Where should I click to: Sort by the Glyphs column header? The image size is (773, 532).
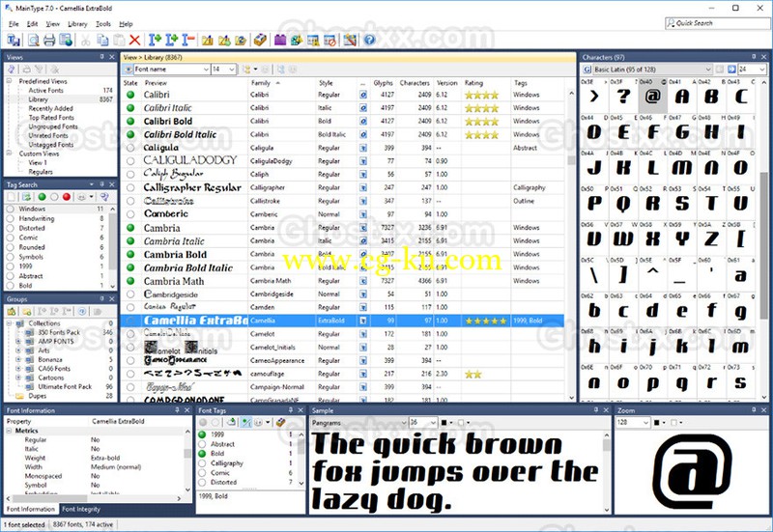tap(383, 83)
